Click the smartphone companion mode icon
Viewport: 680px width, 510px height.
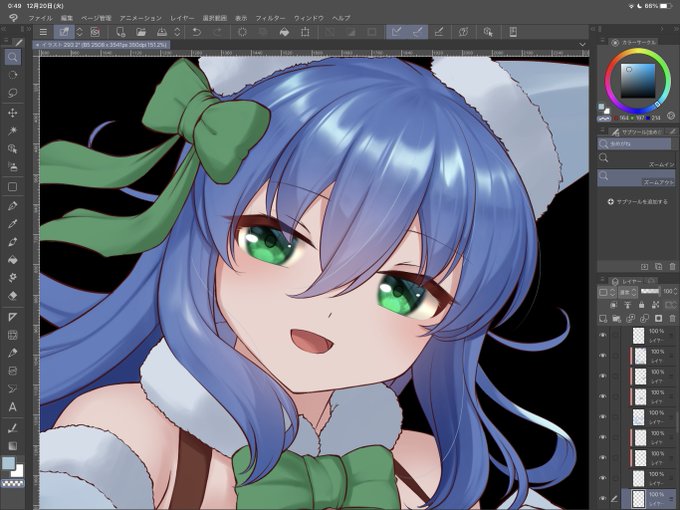512,32
